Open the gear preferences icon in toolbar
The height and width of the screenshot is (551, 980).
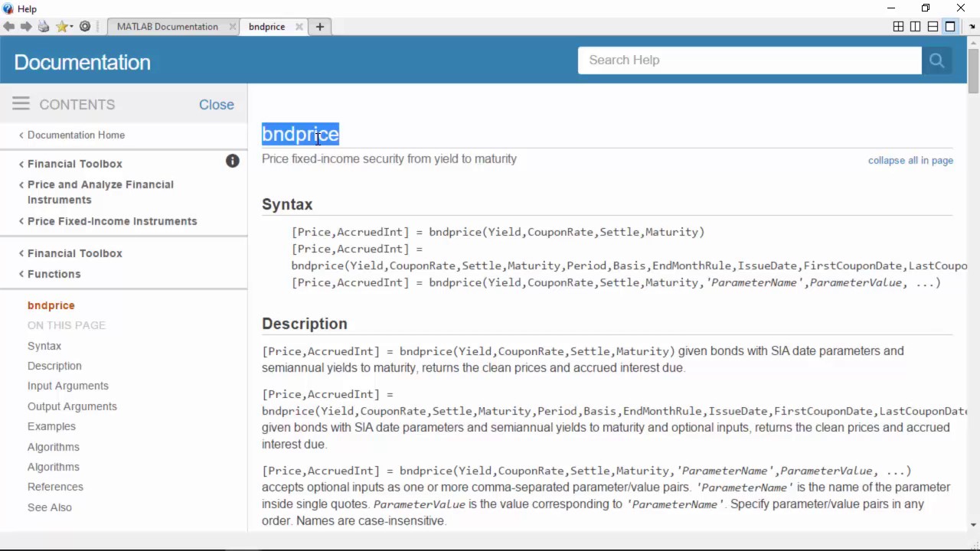[85, 27]
